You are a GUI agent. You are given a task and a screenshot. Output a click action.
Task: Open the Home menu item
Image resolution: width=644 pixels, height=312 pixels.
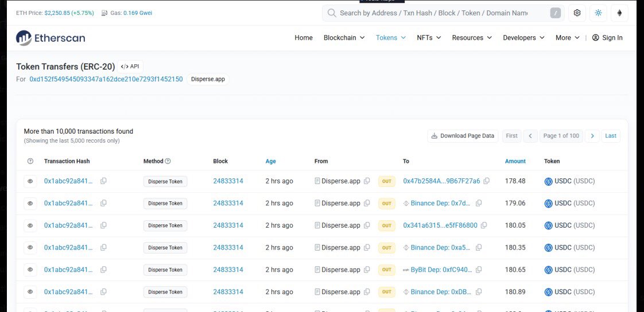tap(304, 38)
